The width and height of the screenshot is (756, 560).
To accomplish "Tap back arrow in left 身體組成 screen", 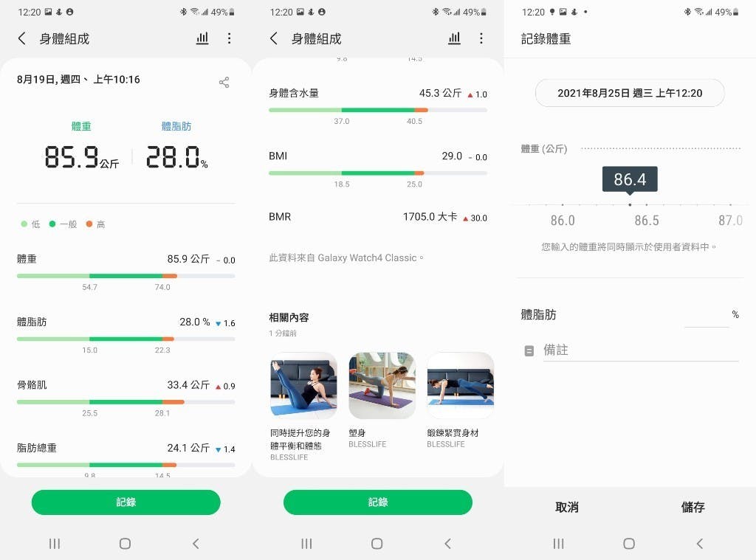I will pos(21,38).
